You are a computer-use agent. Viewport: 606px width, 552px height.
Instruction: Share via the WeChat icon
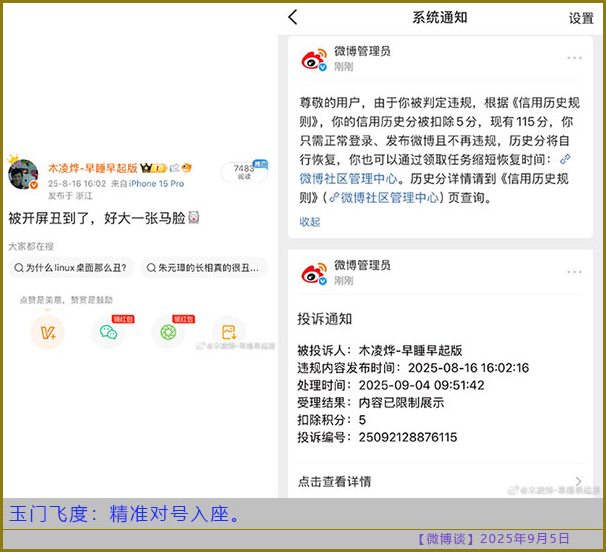pyautogui.click(x=108, y=332)
